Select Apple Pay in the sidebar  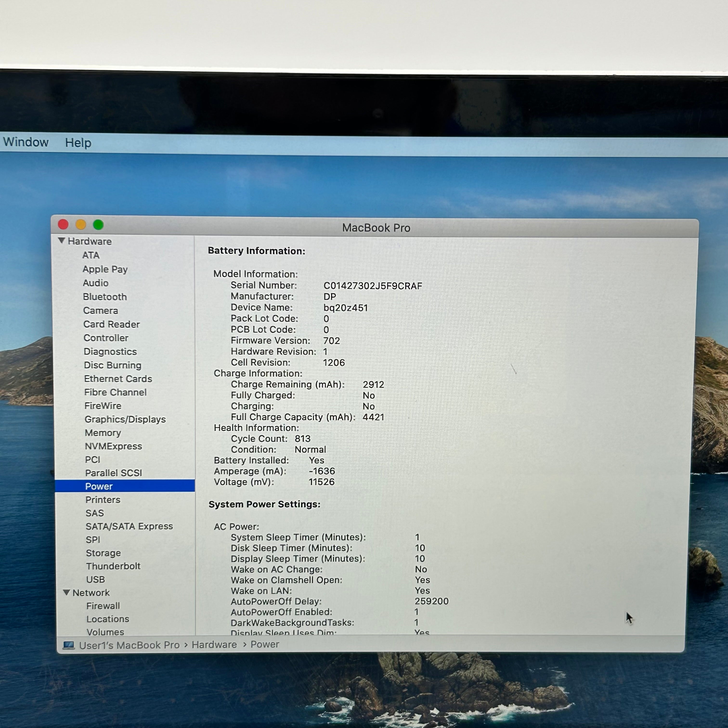[x=105, y=269]
